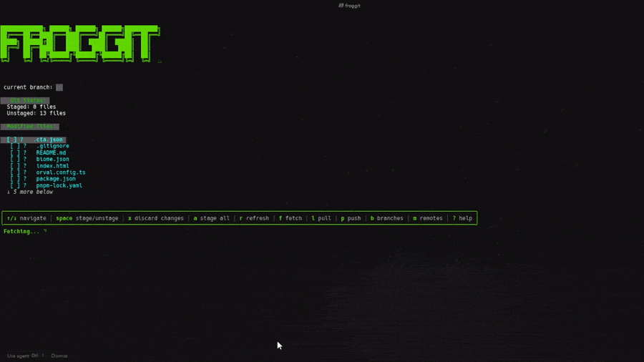Select the orval.config.ts file name
The height and width of the screenshot is (362, 644).
click(x=61, y=172)
